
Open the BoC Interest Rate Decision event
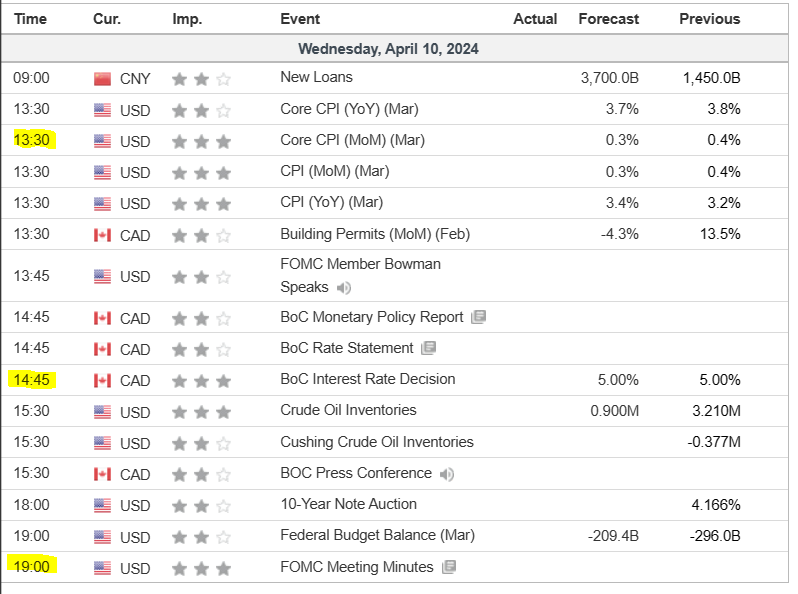pos(367,379)
